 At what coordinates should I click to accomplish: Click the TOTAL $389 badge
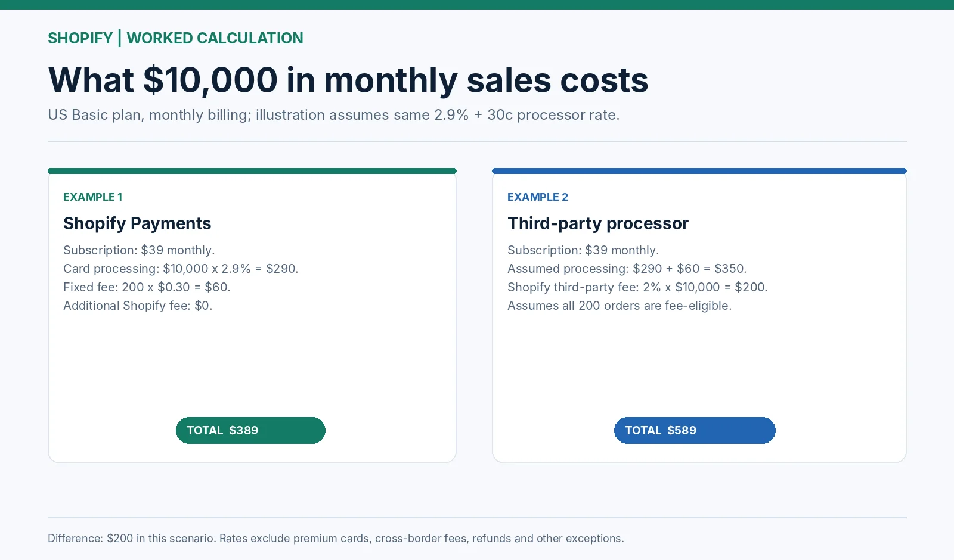coord(250,430)
